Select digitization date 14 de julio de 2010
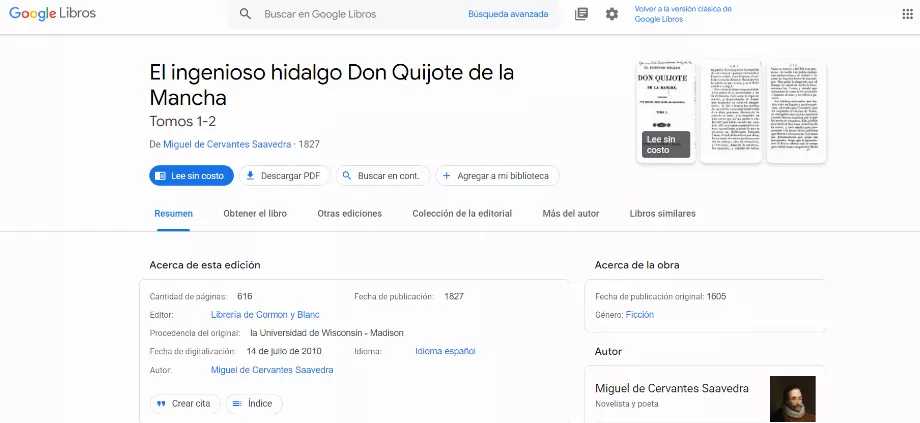920x423 pixels. point(284,351)
